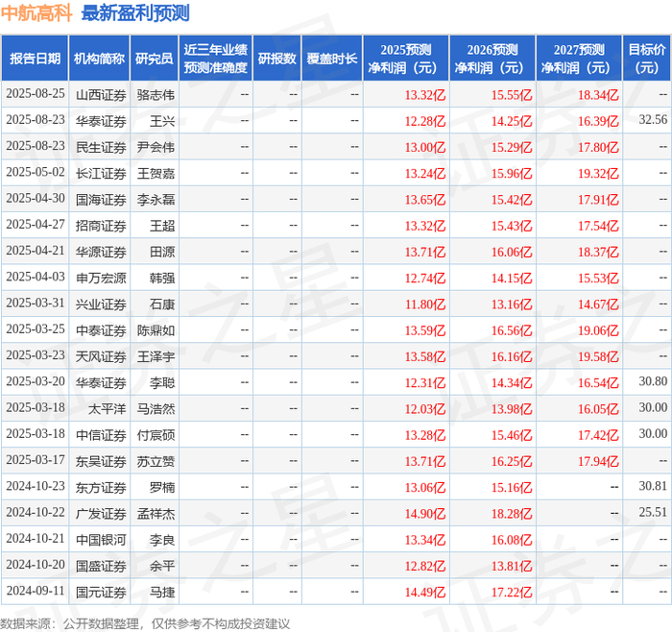Click the date 2025-08-25

[36, 94]
